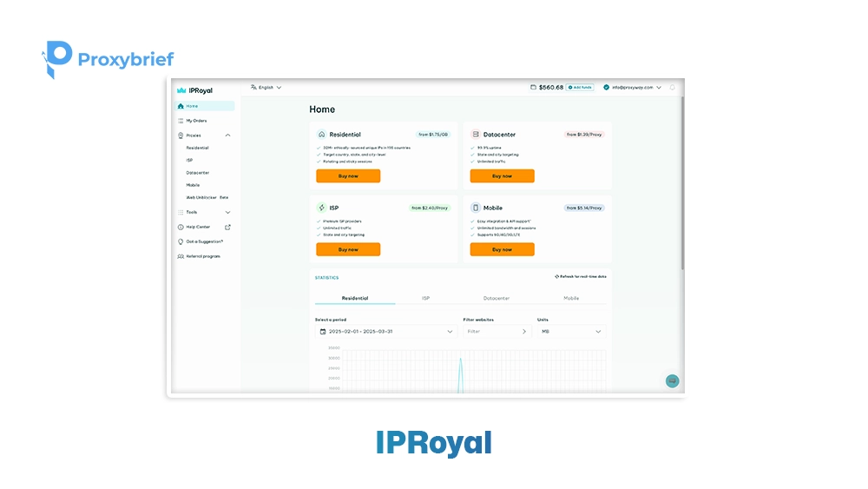Image resolution: width=868 pixels, height=489 pixels.
Task: Click '99.9% uptime' feature text
Action: (490, 148)
